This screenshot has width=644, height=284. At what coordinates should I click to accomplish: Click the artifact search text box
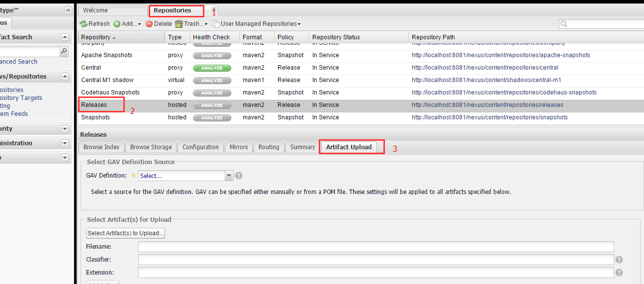[30, 51]
